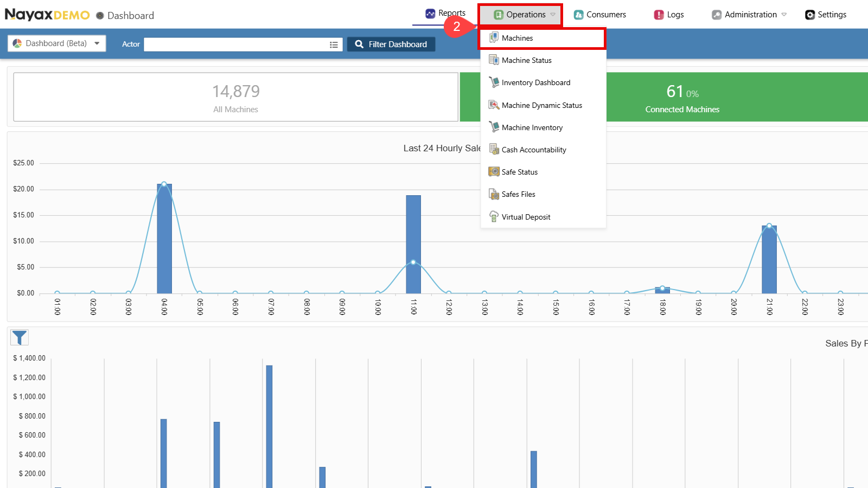Screen dimensions: 868x488
Task: Open the Actor list selector icon
Action: (x=334, y=44)
